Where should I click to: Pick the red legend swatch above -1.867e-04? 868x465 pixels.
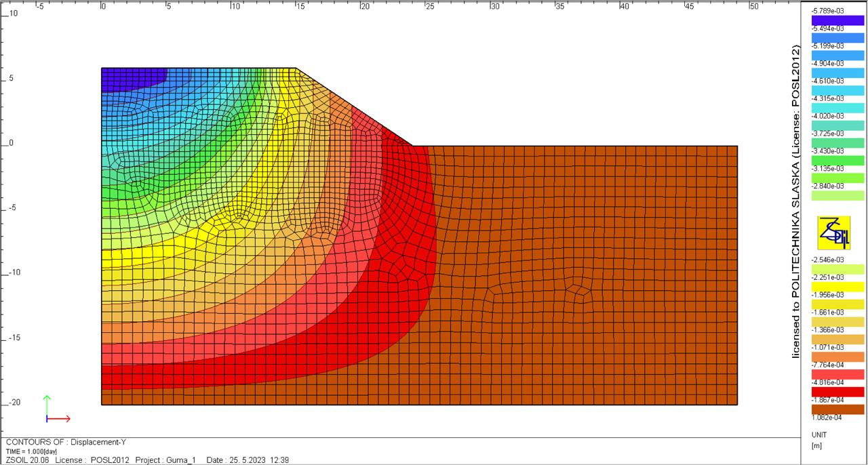(x=837, y=392)
